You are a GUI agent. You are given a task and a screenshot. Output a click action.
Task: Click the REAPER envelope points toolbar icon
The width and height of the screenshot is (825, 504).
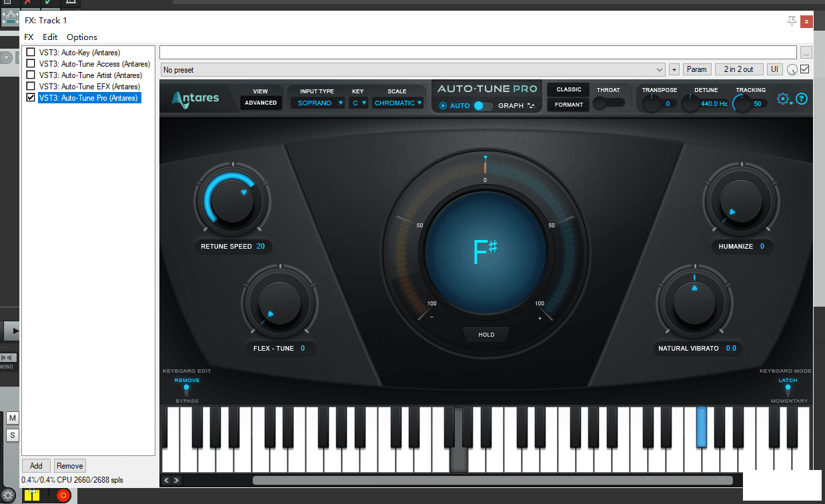click(x=10, y=16)
